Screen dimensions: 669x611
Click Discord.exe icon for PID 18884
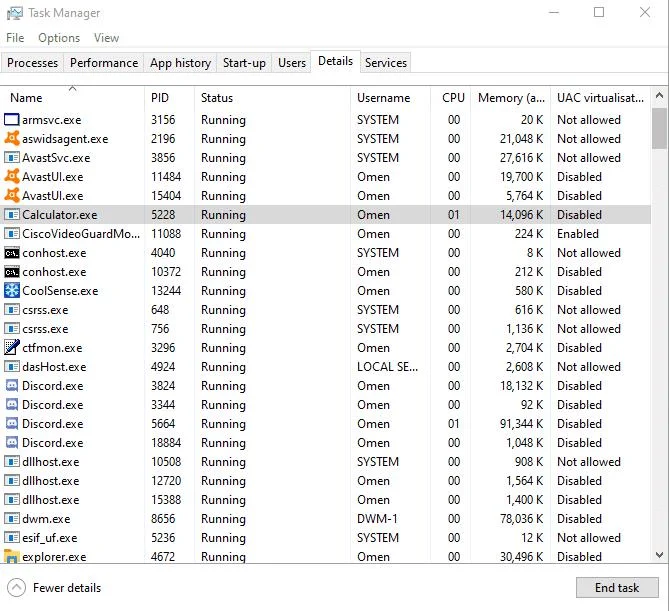coord(12,442)
